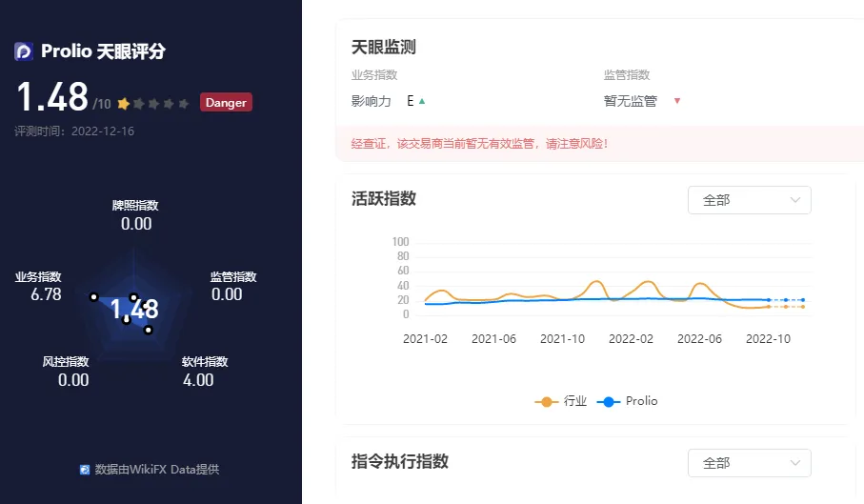This screenshot has height=504, width=864.
Task: Click the red down triangle beside 暂无监管
Action: coord(677,101)
